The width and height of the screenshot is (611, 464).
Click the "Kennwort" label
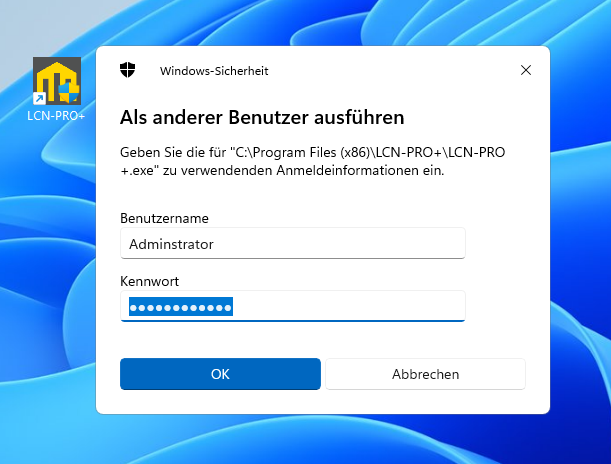[149, 281]
